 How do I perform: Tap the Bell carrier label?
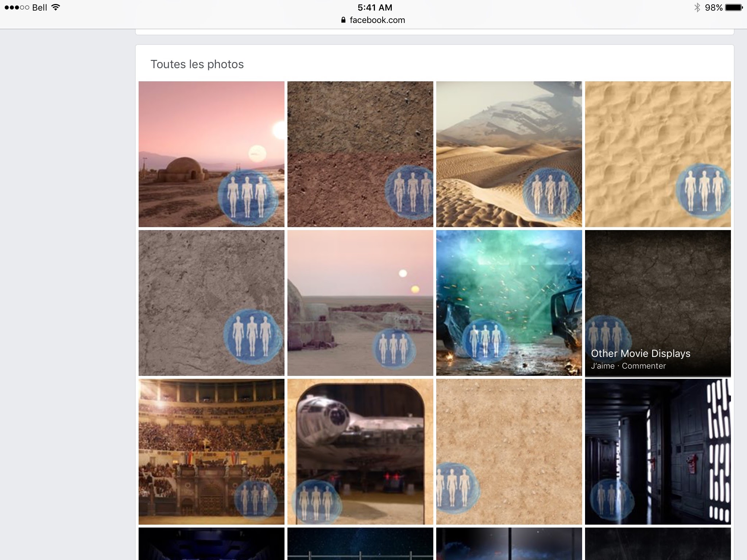coord(40,8)
